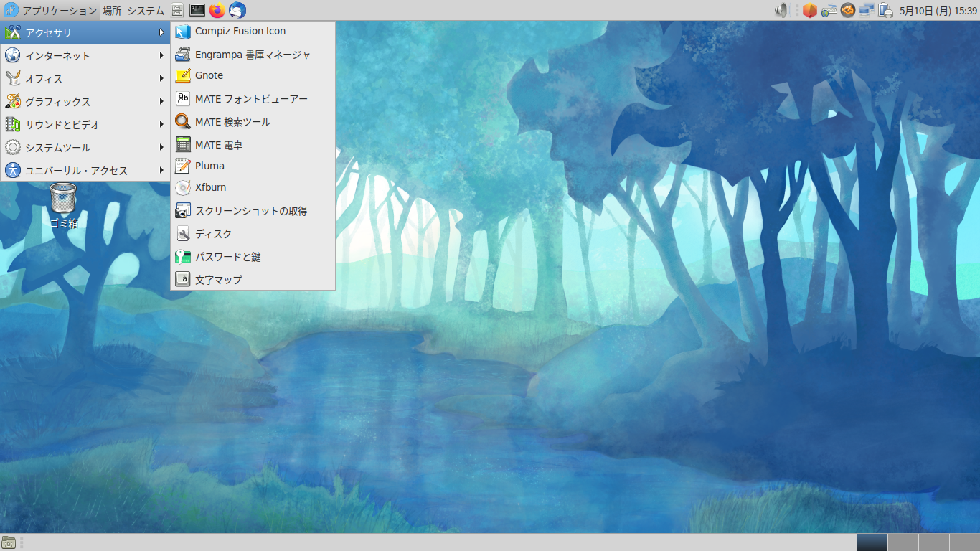Expand the インターネット submenu

85,56
